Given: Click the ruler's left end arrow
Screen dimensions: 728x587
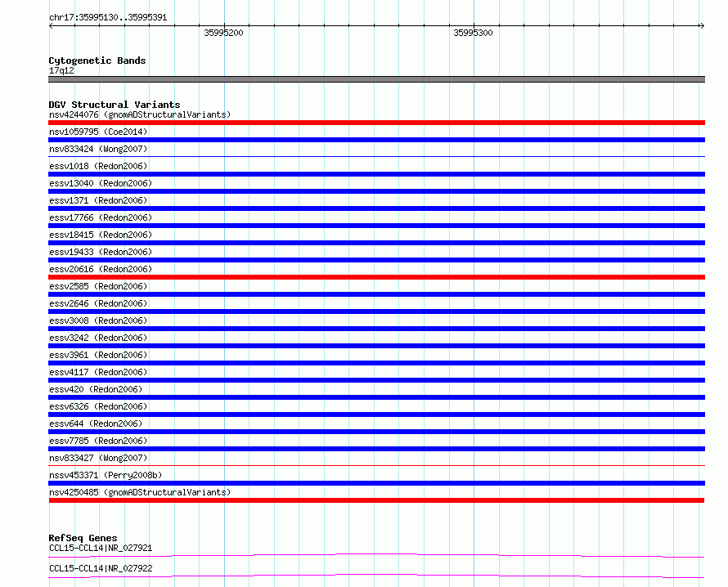Looking at the screenshot, I should coord(51,25).
